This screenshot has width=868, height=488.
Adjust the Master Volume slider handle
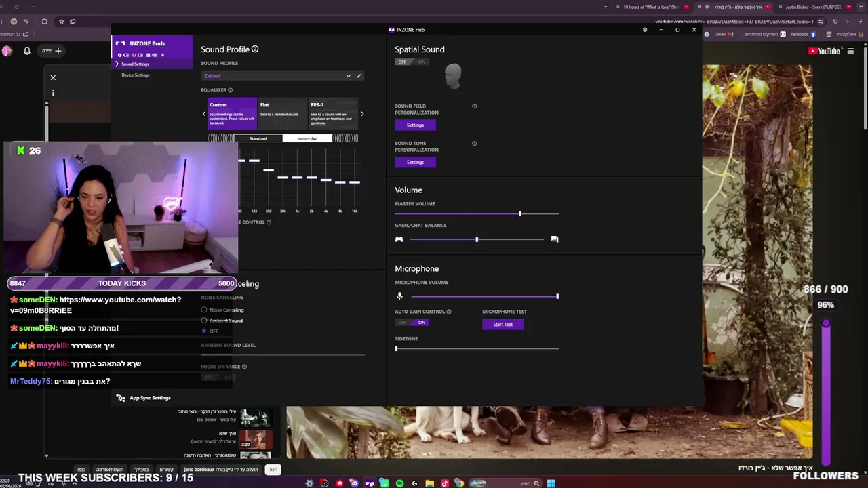[520, 214]
